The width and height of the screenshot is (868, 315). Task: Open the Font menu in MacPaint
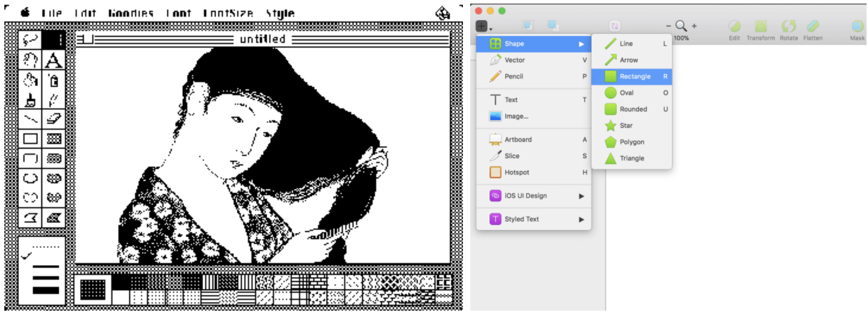coord(179,13)
